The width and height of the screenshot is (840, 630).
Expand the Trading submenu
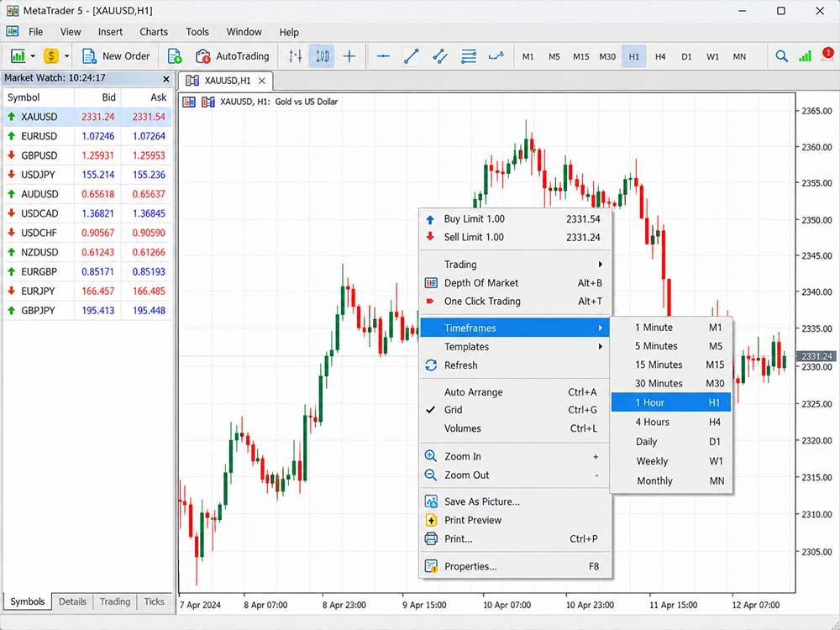click(516, 265)
